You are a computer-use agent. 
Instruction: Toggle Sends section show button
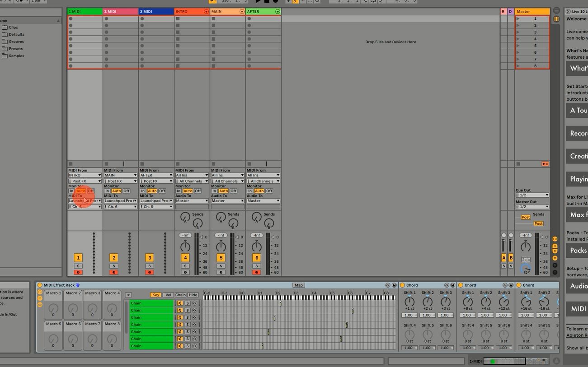pyautogui.click(x=555, y=246)
